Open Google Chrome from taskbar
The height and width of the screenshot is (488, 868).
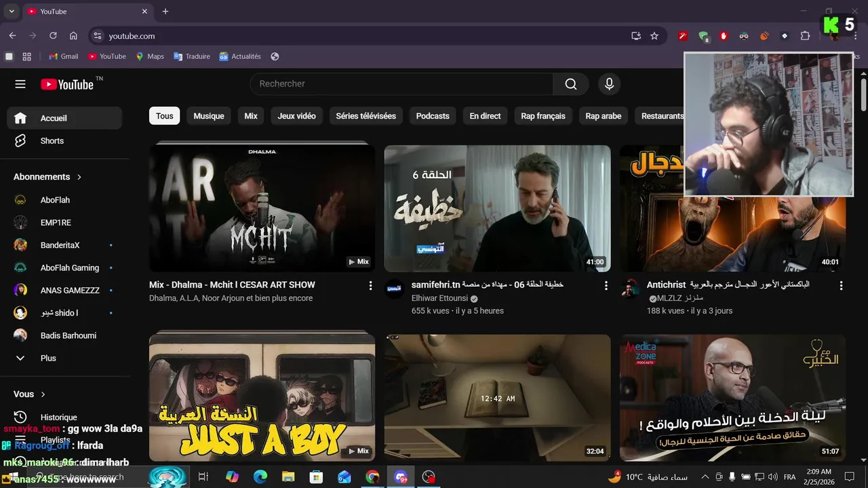pyautogui.click(x=372, y=477)
